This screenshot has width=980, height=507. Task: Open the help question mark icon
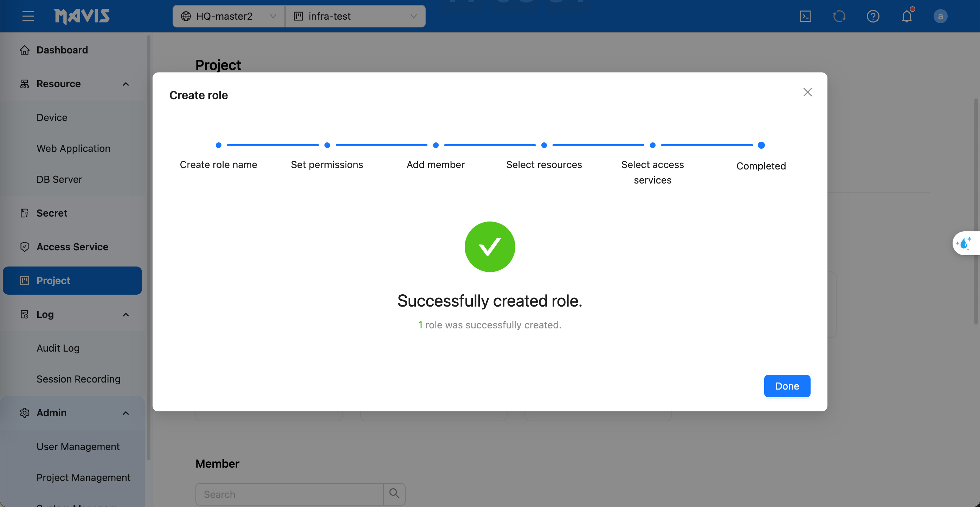pyautogui.click(x=873, y=17)
